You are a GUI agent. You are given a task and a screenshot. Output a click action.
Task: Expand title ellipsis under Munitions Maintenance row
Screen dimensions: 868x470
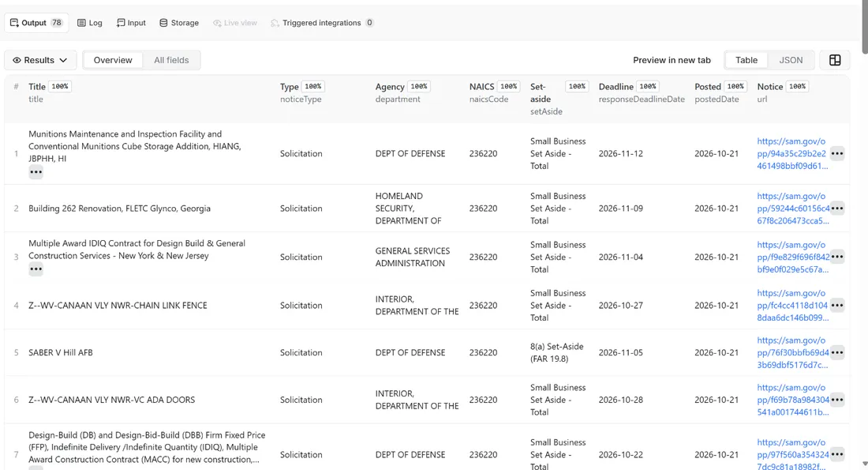(36, 172)
